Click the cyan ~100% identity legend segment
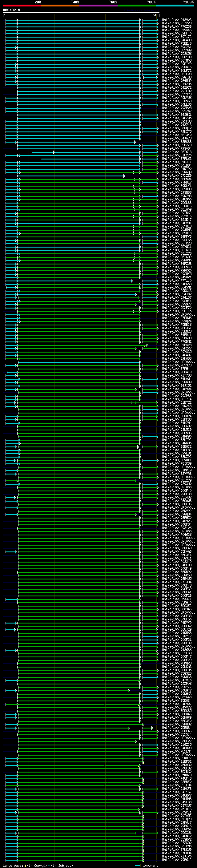 [175, 6]
